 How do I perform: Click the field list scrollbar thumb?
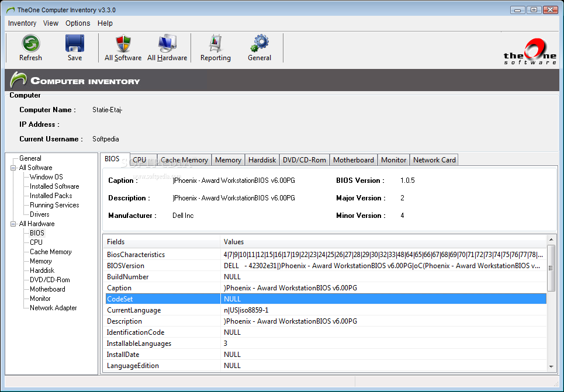point(551,268)
